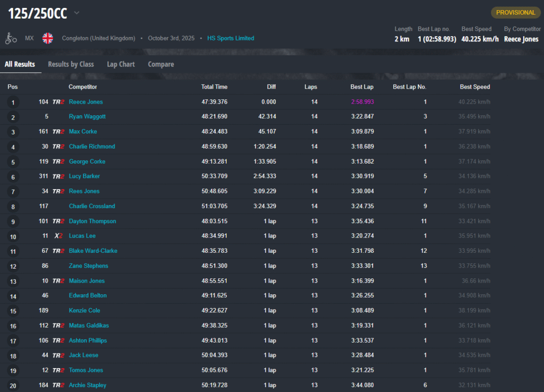This screenshot has width=544, height=392.
Task: Click TR2 transponder icon beside Reece Jones
Action: 58,102
